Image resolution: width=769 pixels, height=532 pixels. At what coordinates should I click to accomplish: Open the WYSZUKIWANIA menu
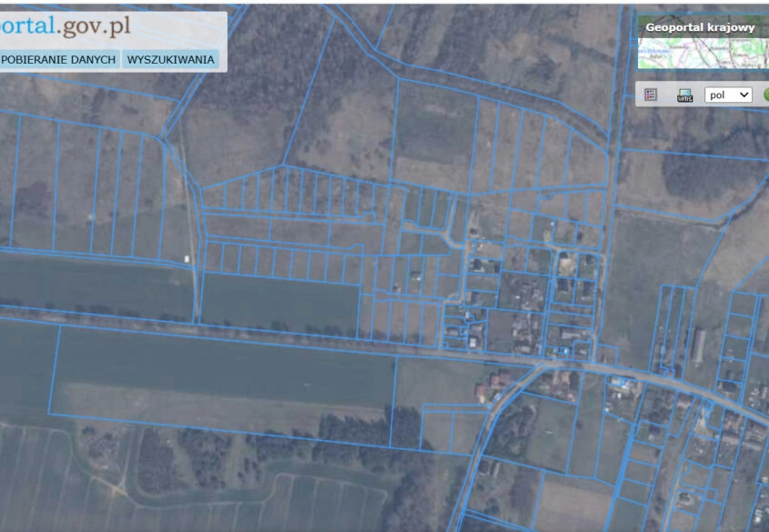171,60
